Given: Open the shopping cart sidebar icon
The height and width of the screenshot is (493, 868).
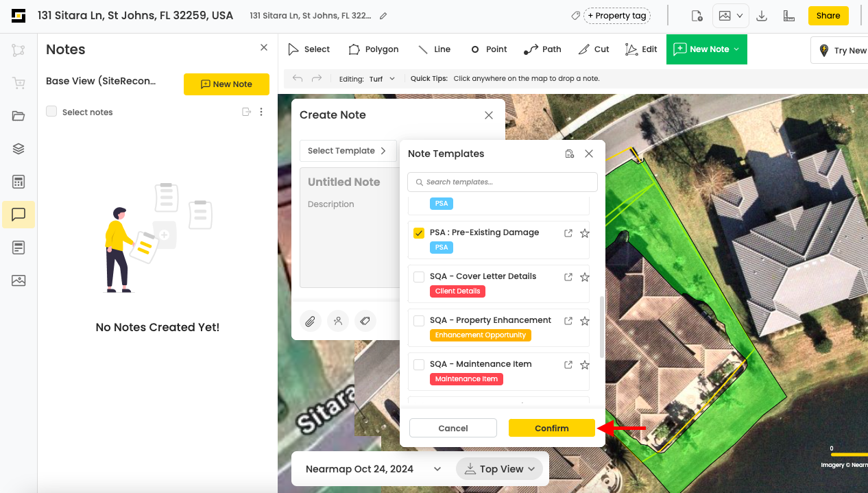Looking at the screenshot, I should [19, 83].
